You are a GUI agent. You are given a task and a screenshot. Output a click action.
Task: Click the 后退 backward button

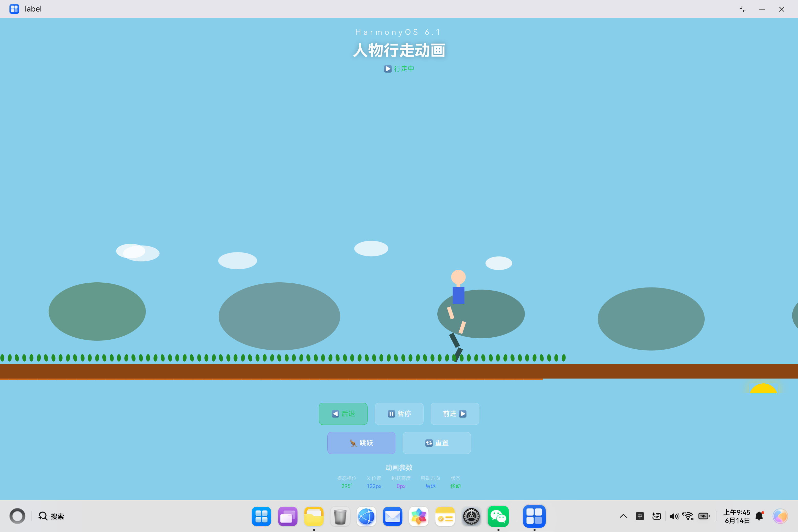click(343, 414)
